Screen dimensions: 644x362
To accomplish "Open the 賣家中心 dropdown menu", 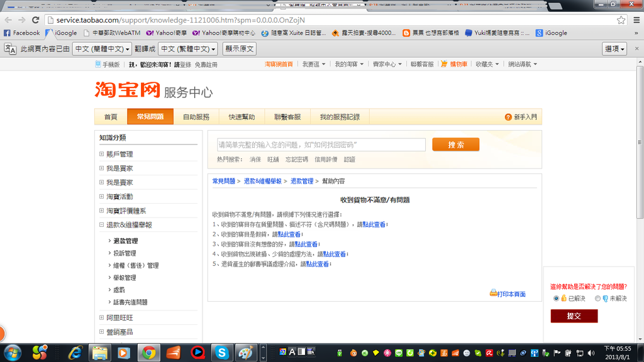I will [387, 64].
